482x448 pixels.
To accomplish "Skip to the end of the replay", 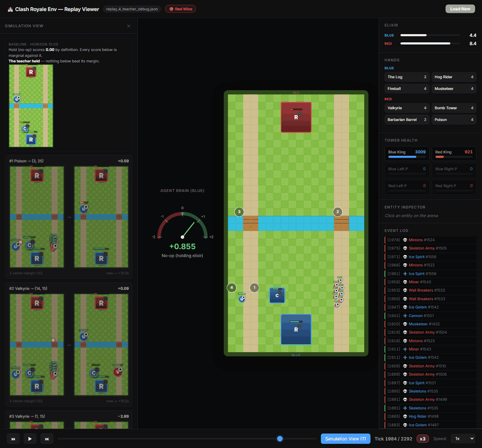I will (47, 439).
